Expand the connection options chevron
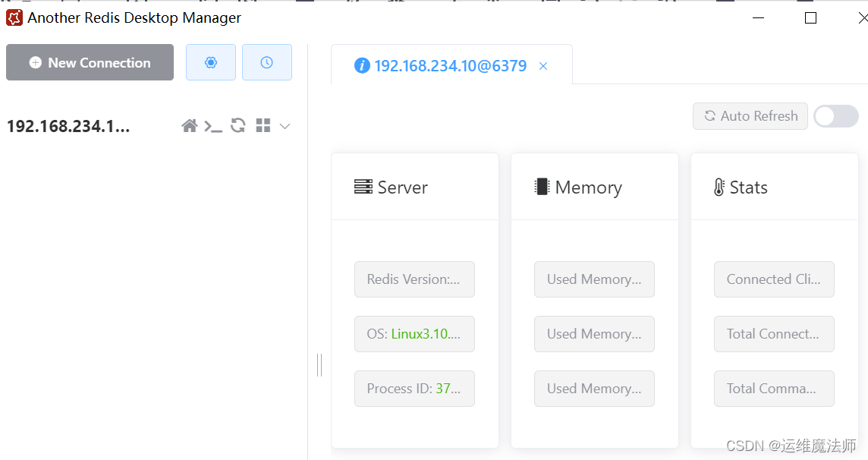The image size is (868, 460). 285,125
